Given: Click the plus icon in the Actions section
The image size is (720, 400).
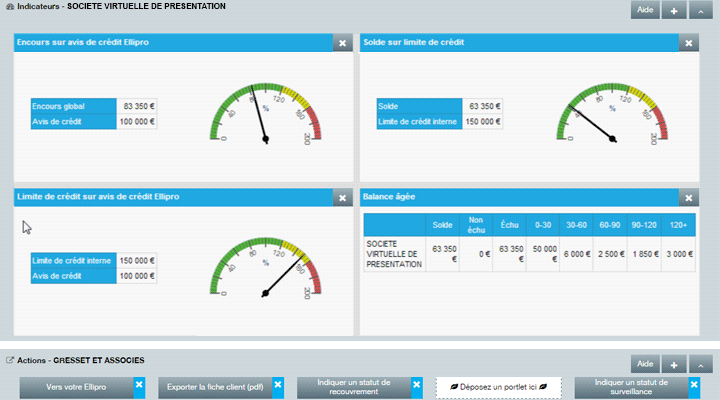Looking at the screenshot, I should coord(672,365).
